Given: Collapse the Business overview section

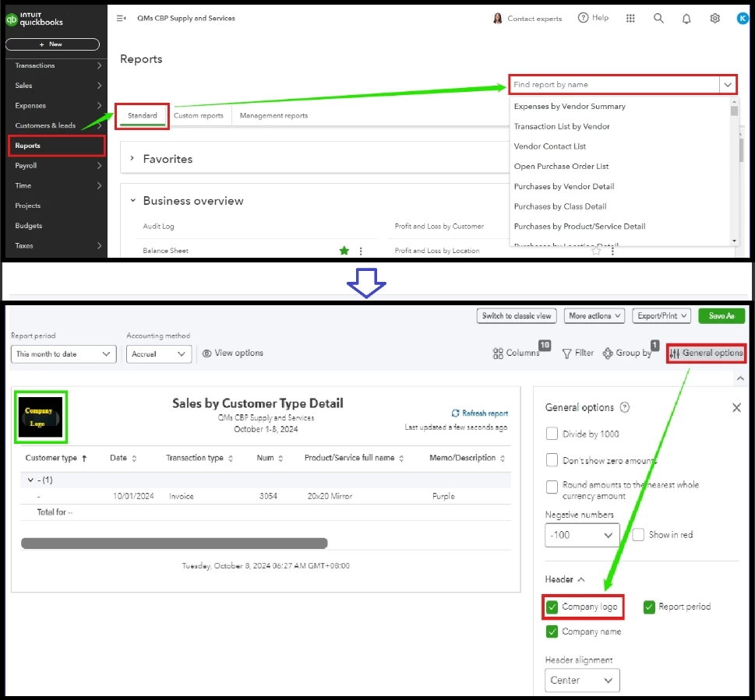Looking at the screenshot, I should [133, 200].
